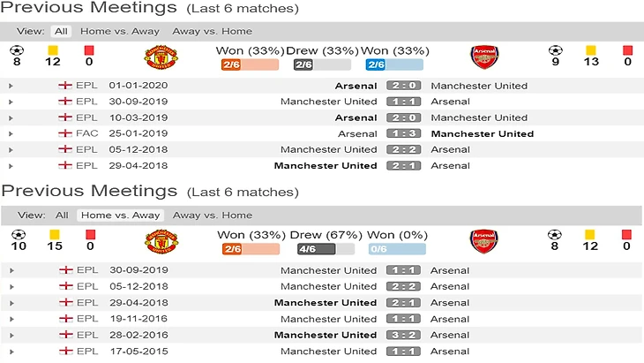Expand the 17-05-2015 match row
The height and width of the screenshot is (363, 644).
pos(11,351)
